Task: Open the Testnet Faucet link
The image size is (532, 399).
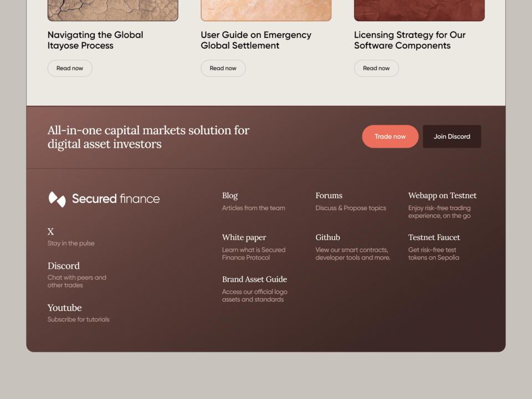Action: pyautogui.click(x=434, y=237)
